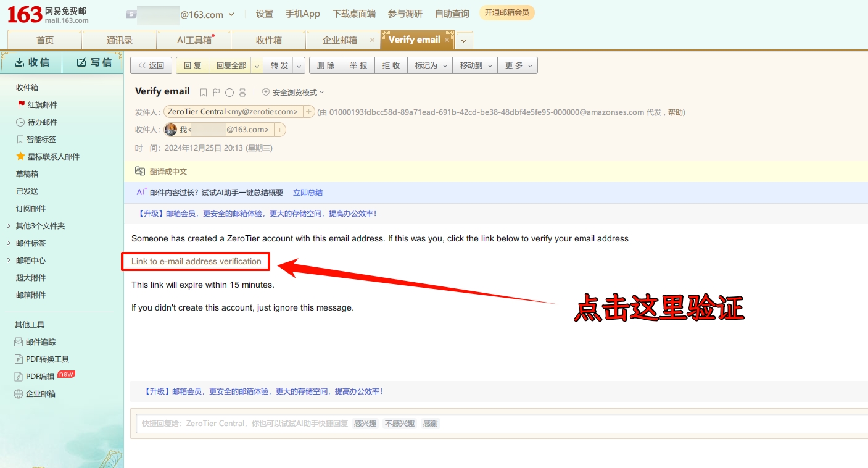The height and width of the screenshot is (468, 868).
Task: Add recipient to contacts plus icon
Action: [x=279, y=130]
